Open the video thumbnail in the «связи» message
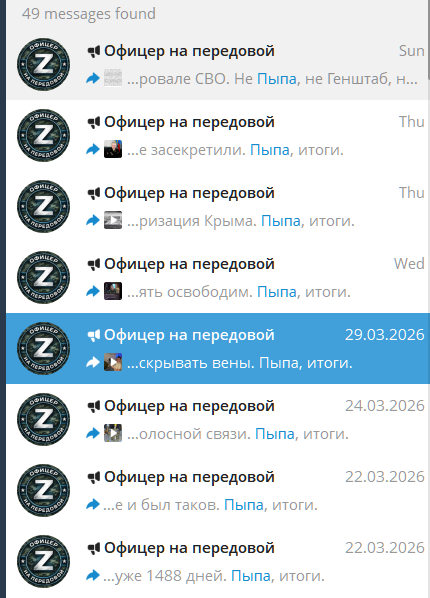Screen dimensions: 430x598 [x=113, y=433]
